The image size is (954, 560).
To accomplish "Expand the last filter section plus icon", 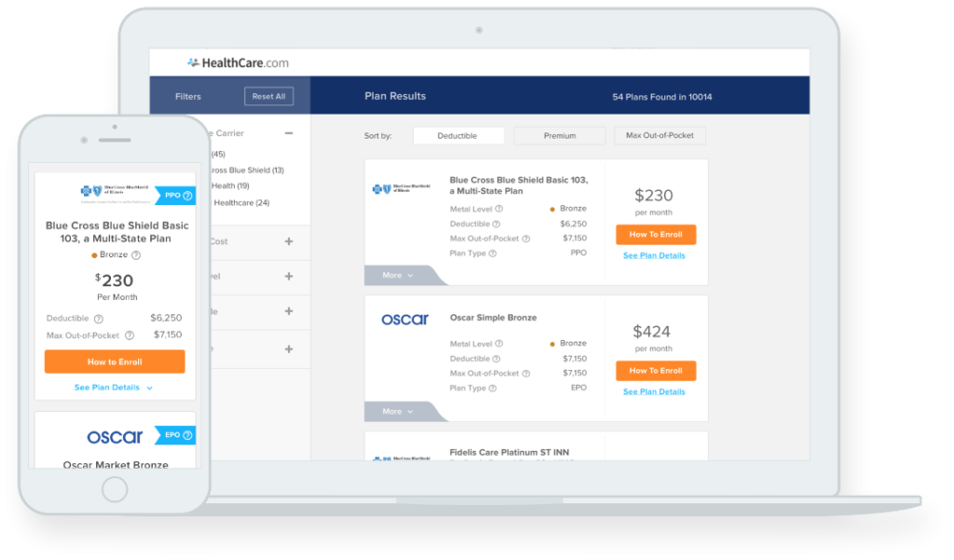I will 289,348.
